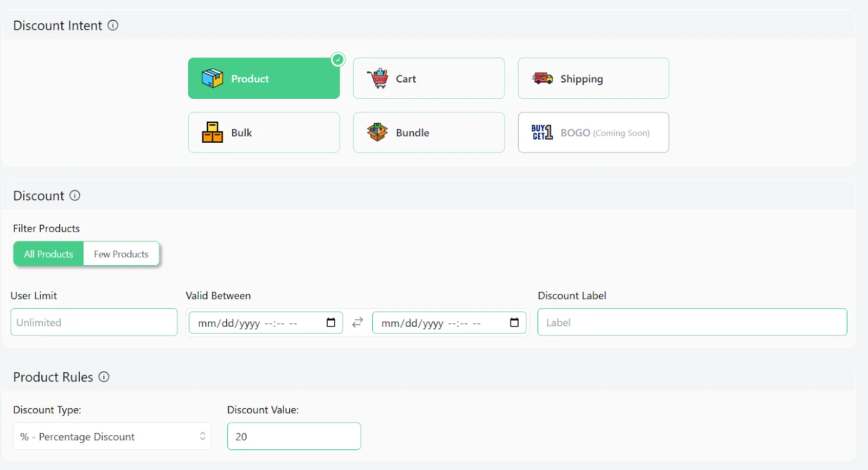Click the BOGO (Coming Soon) option
Viewport: 868px width, 470px height.
tap(593, 132)
